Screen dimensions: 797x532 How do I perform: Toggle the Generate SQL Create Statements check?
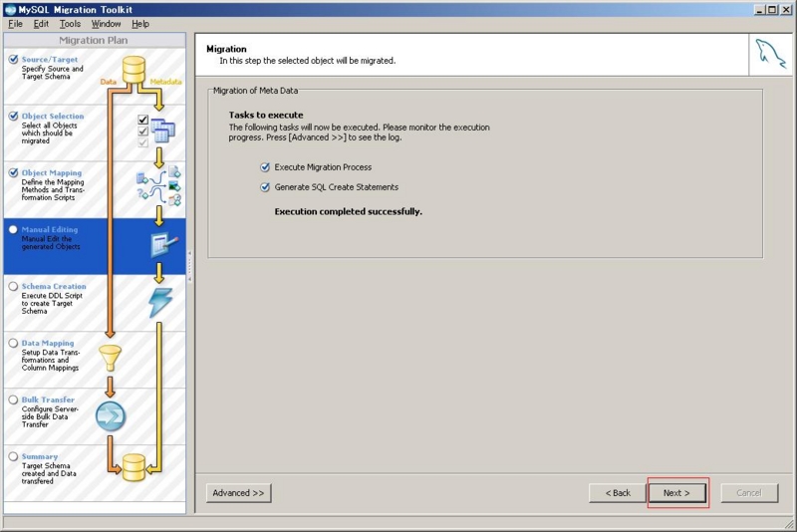point(265,187)
